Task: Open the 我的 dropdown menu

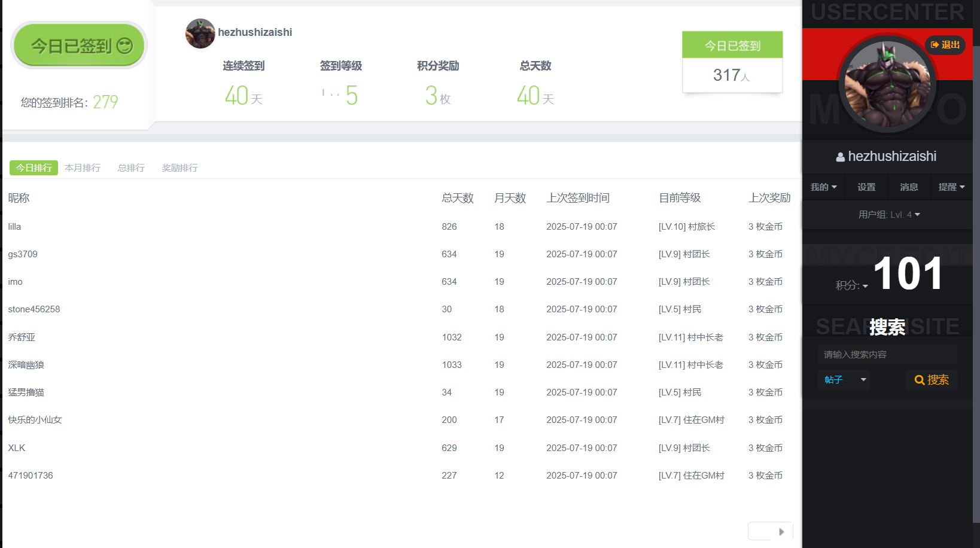Action: (x=823, y=187)
